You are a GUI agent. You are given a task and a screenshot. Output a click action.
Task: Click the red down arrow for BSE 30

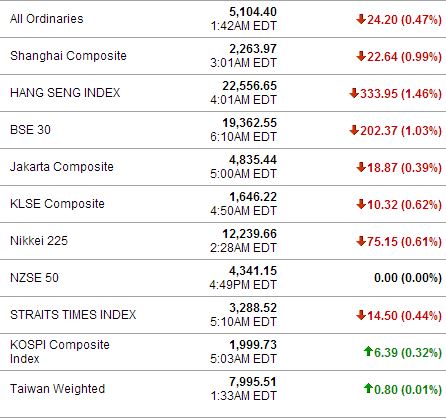pos(354,130)
